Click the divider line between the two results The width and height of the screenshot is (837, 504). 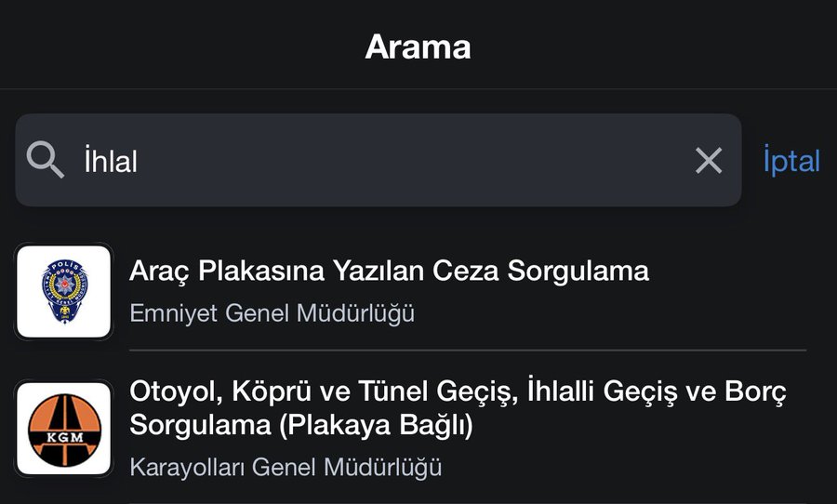(467, 351)
